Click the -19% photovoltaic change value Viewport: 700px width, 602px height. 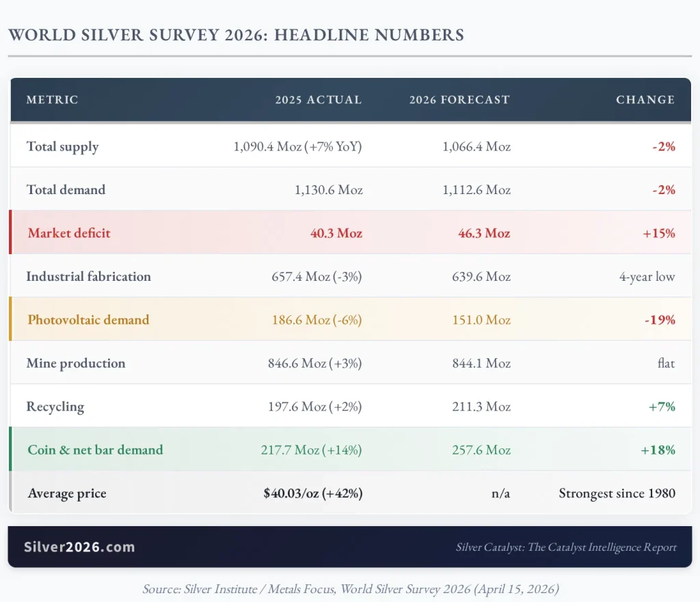(660, 320)
